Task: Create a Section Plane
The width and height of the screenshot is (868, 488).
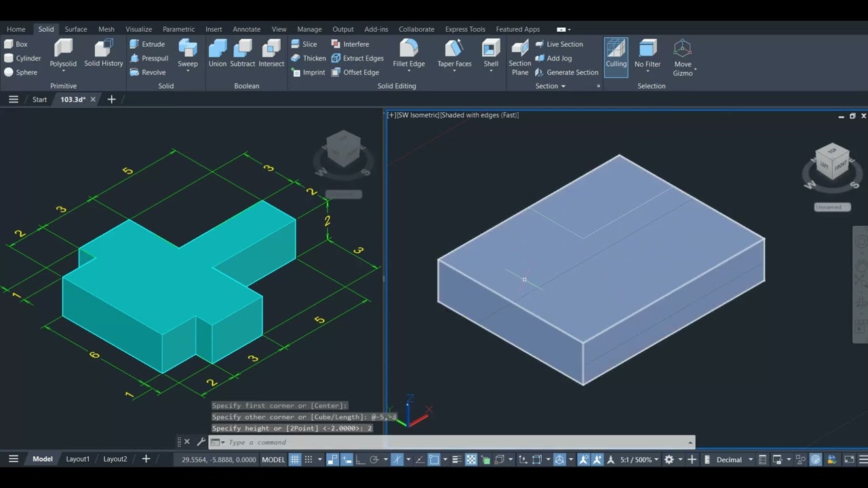Action: [520, 57]
